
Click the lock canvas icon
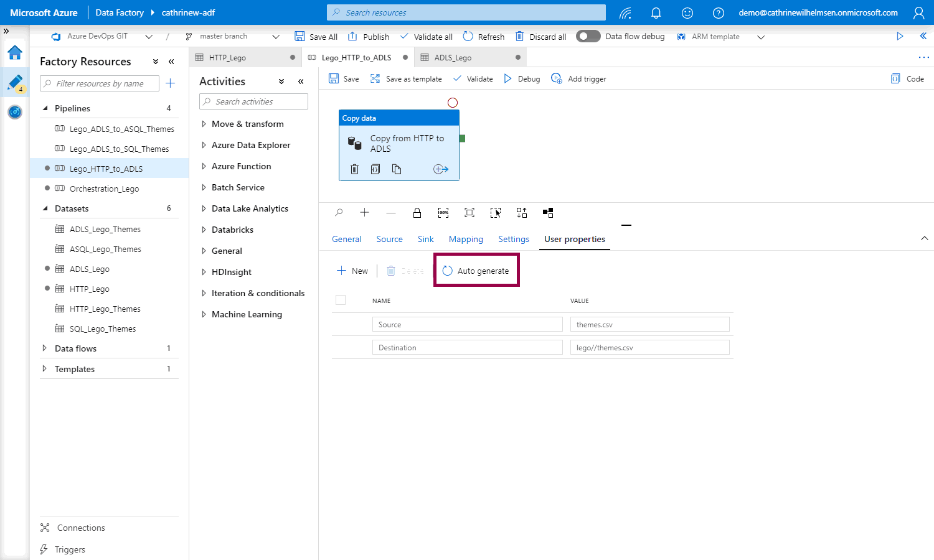click(417, 213)
